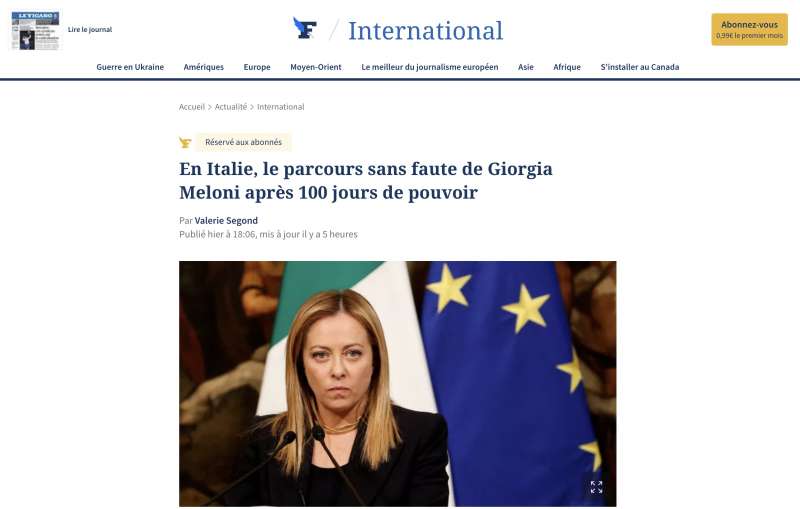Open author Valerie Segond's page

226,220
